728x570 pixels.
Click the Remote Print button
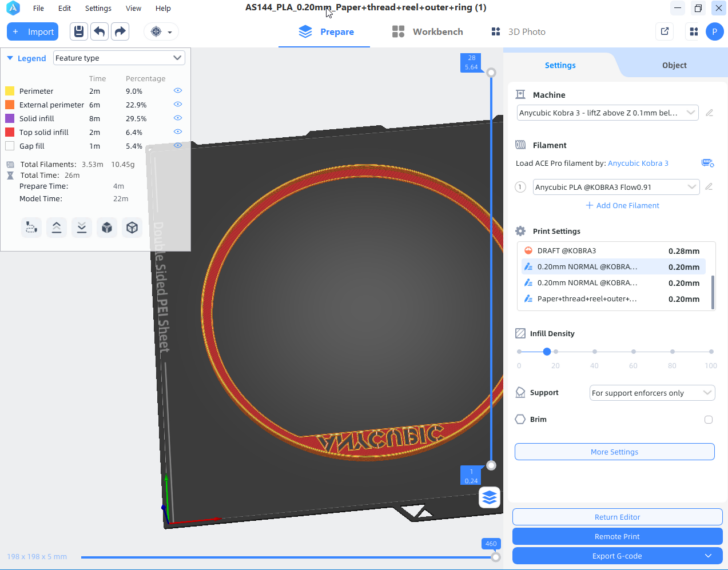pyautogui.click(x=617, y=536)
